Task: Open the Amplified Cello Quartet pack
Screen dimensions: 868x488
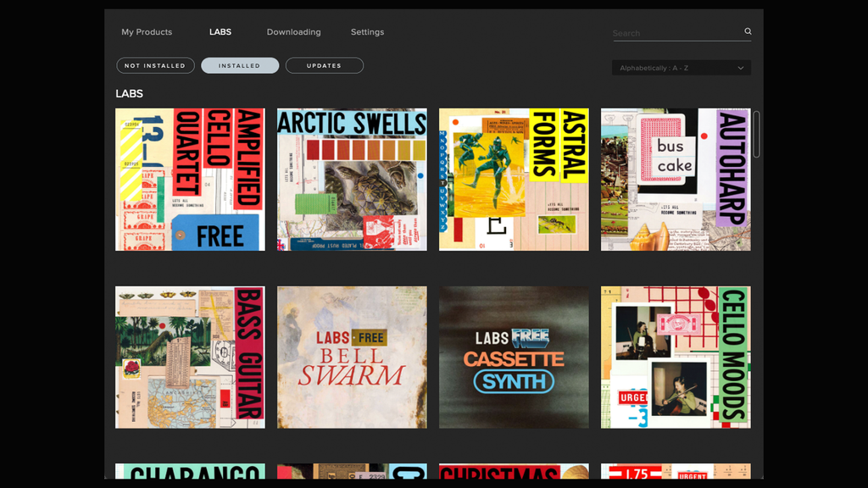Action: tap(189, 178)
